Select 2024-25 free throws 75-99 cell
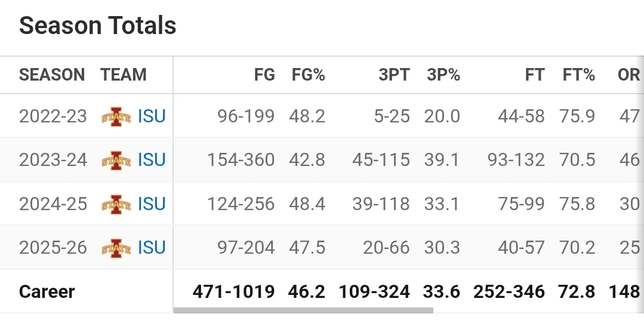Image resolution: width=644 pixels, height=320 pixels. click(x=521, y=204)
